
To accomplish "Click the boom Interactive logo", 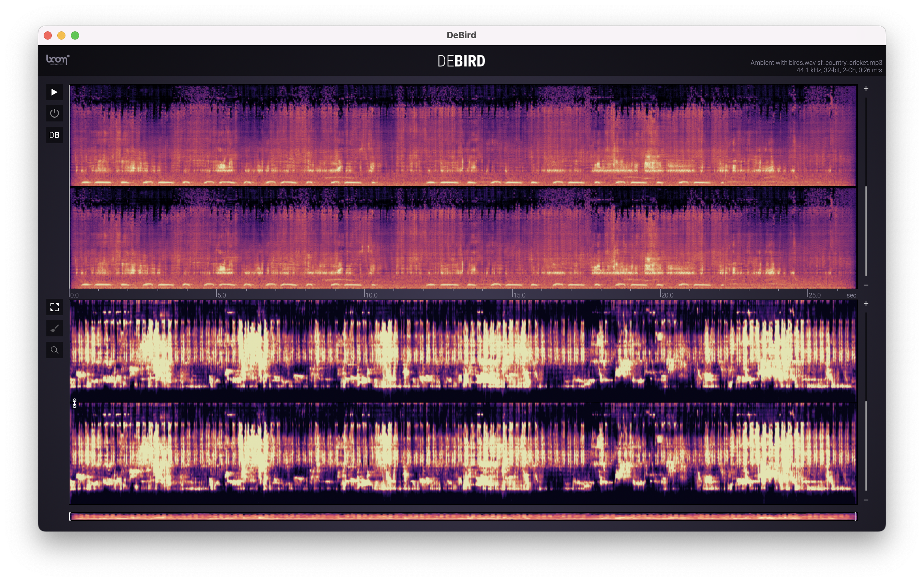I will 58,60.
